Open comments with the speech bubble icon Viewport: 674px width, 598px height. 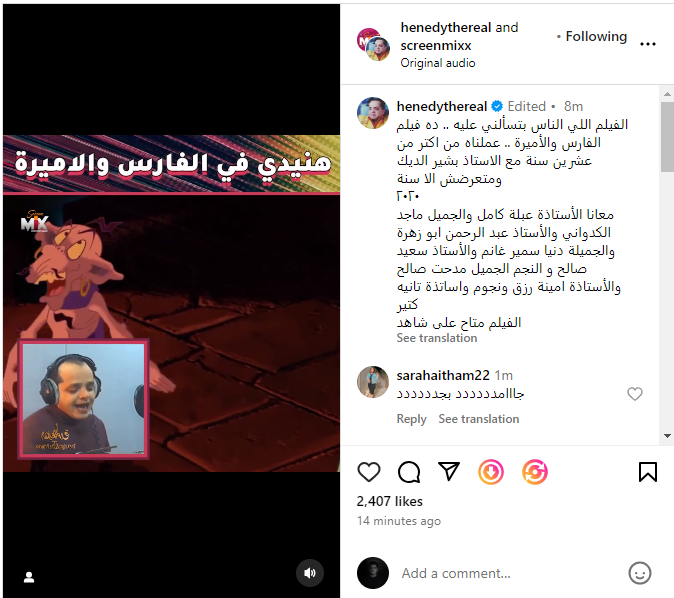(x=409, y=472)
